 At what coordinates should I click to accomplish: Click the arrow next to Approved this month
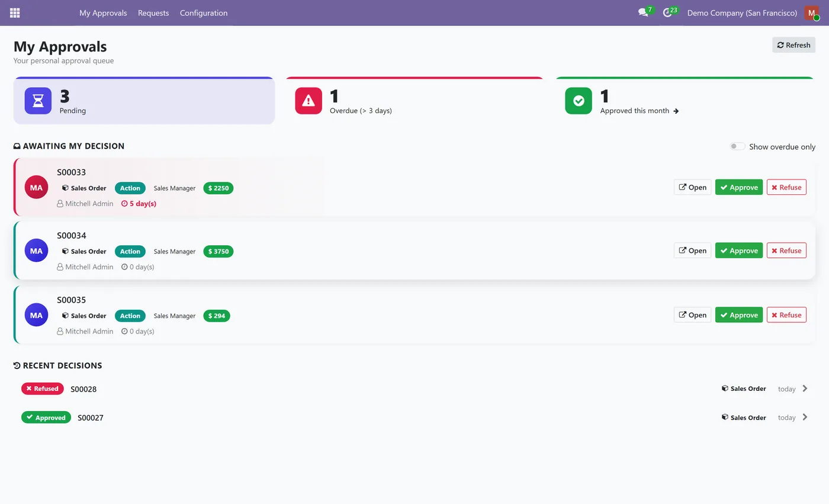tap(676, 111)
